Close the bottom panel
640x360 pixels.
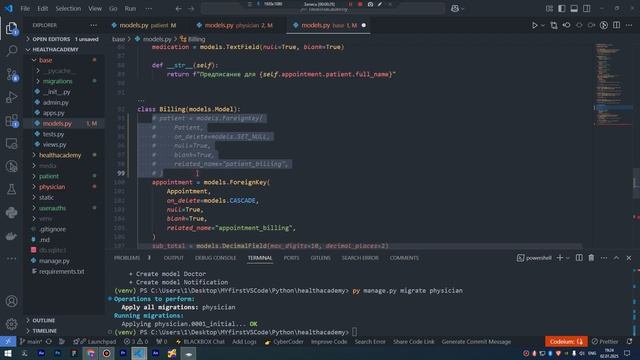point(629,258)
